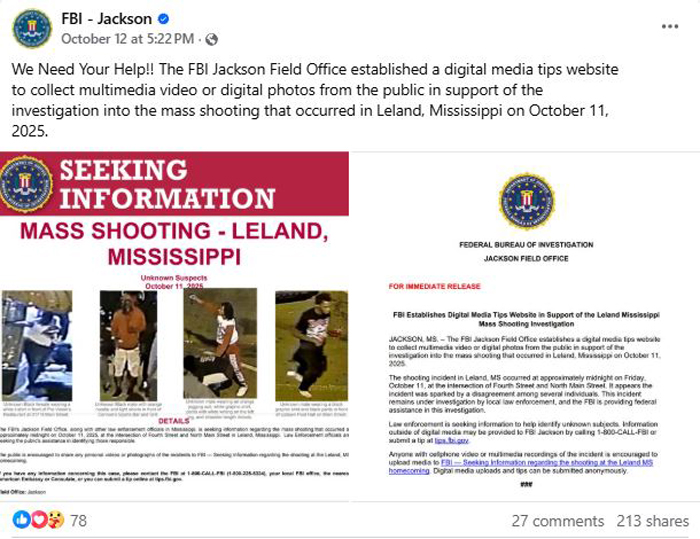Open the FBI Jackson profile picture

pyautogui.click(x=32, y=29)
